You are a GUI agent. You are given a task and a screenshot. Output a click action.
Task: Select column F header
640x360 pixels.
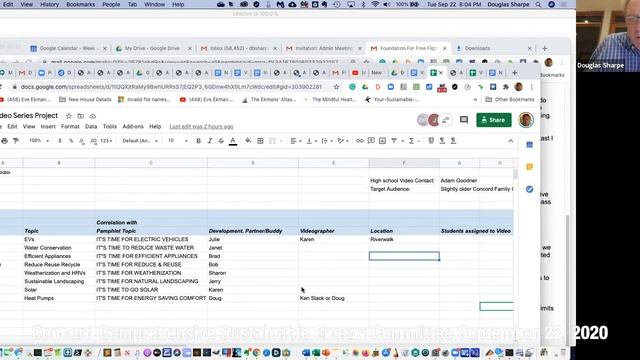(x=404, y=163)
